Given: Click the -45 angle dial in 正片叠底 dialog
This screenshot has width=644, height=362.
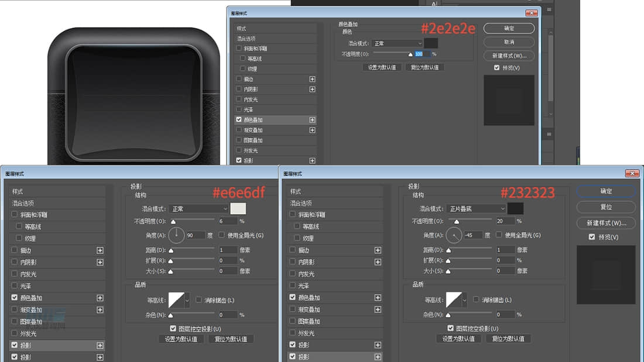Looking at the screenshot, I should [x=454, y=235].
